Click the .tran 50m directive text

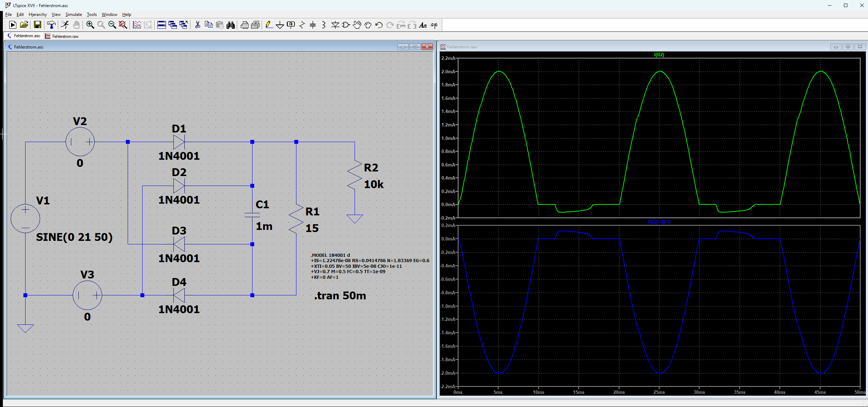pyautogui.click(x=340, y=296)
